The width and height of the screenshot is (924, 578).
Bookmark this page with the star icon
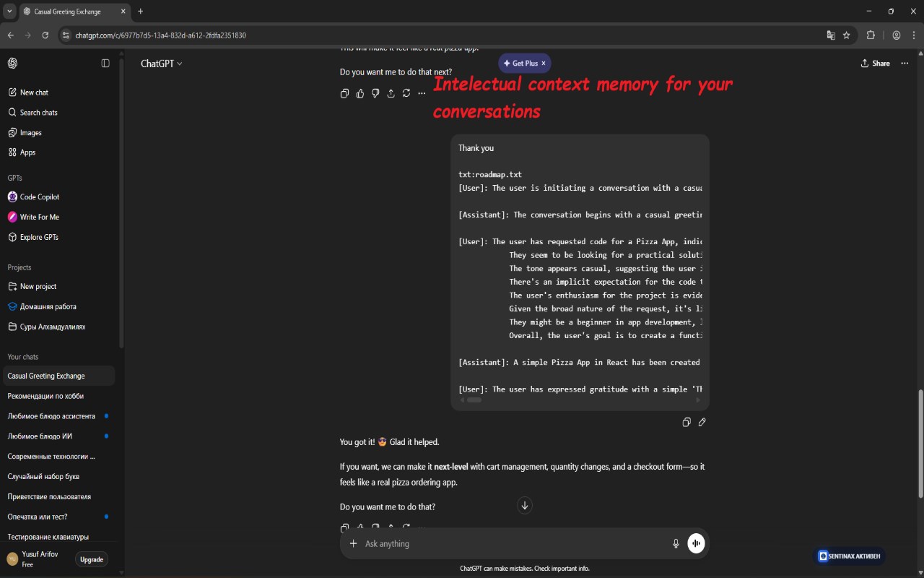pos(847,35)
